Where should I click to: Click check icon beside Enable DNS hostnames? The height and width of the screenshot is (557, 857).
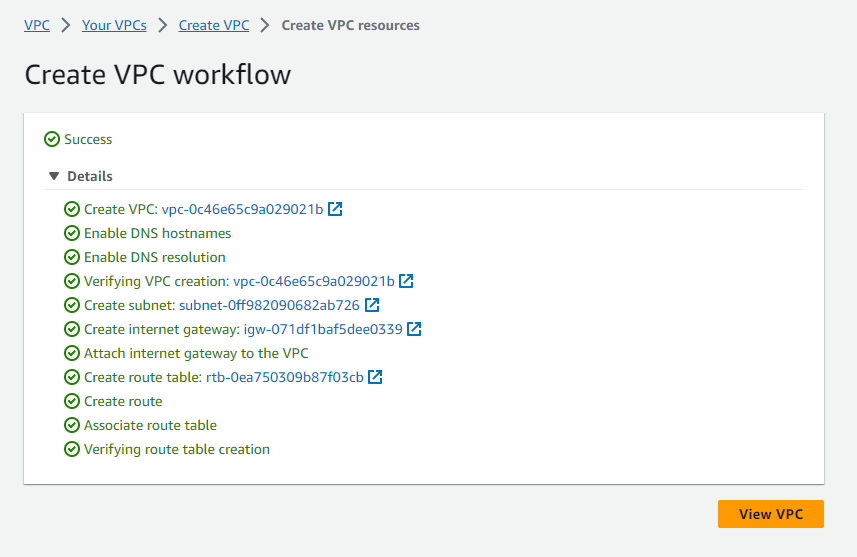[72, 233]
